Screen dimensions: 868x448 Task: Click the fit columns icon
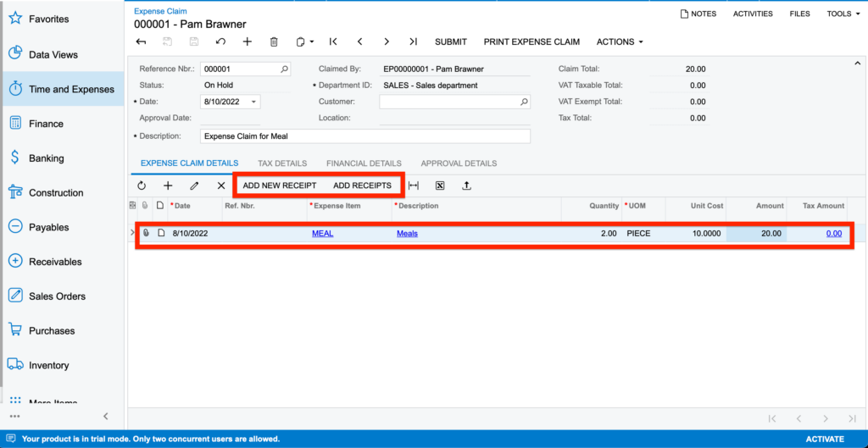click(414, 185)
